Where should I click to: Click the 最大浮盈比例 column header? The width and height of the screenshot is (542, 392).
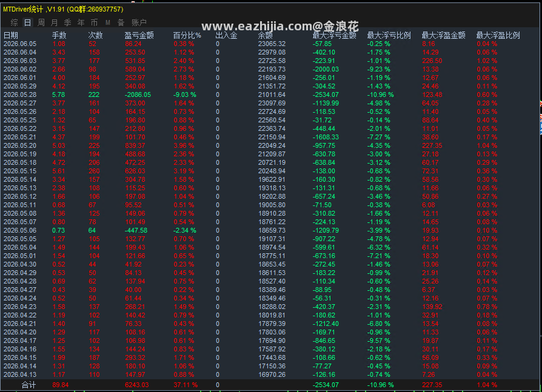point(498,35)
